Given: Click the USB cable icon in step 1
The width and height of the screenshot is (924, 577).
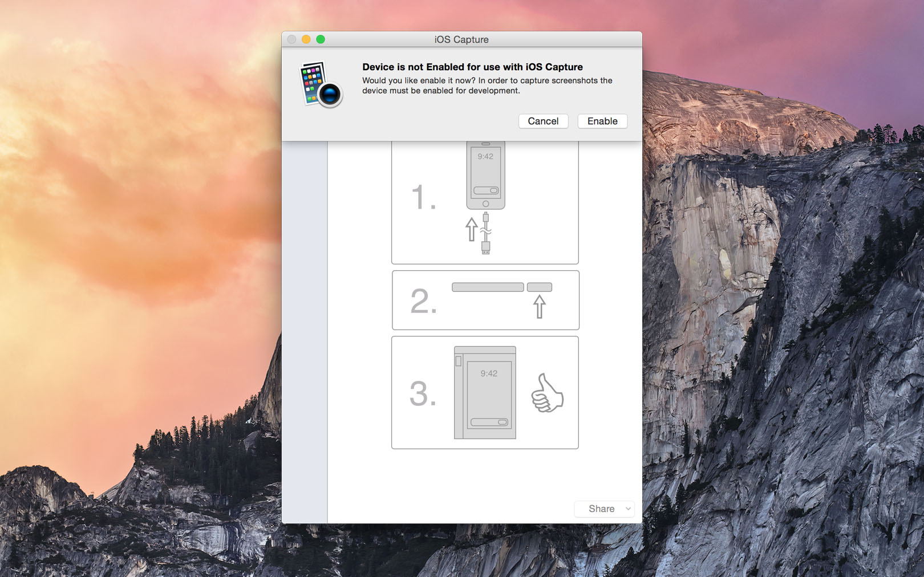Looking at the screenshot, I should click(485, 233).
